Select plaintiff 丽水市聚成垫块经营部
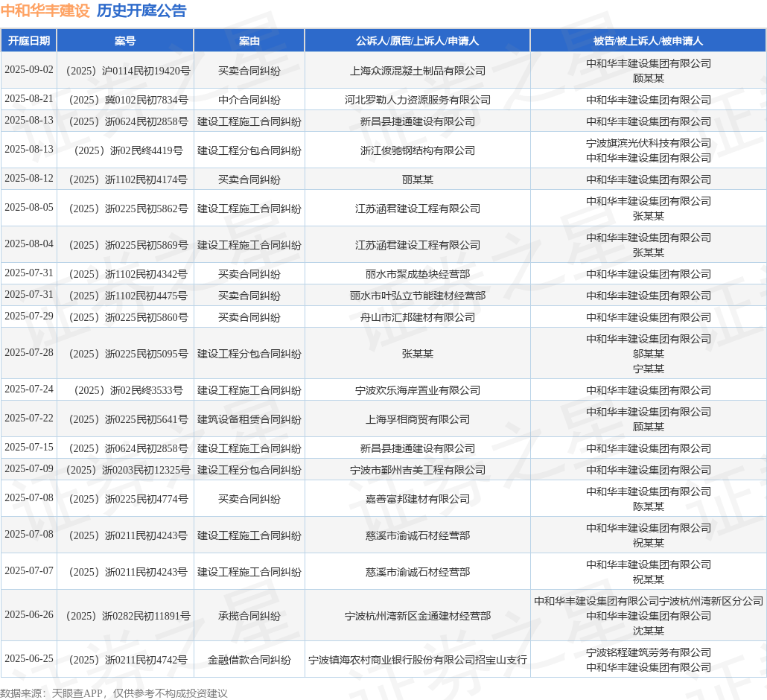767x700 pixels. [417, 275]
